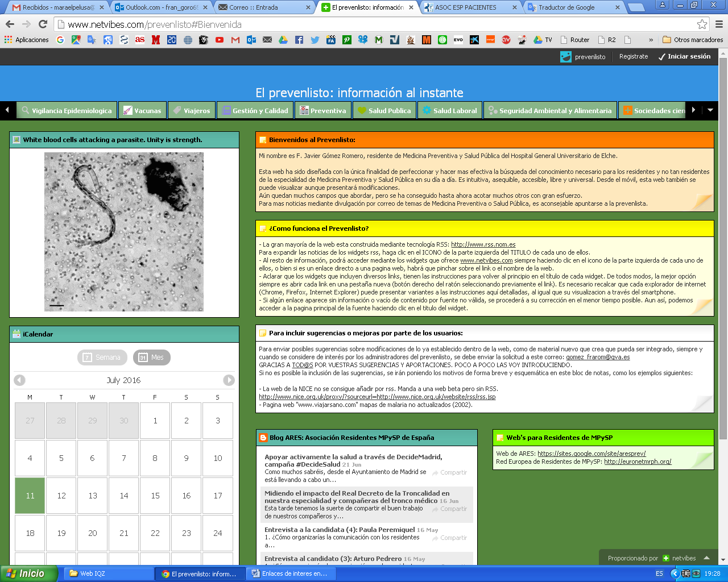This screenshot has height=582, width=728.
Task: Click the ¿Como funciona el Prevenlisto? note icon
Action: click(263, 228)
